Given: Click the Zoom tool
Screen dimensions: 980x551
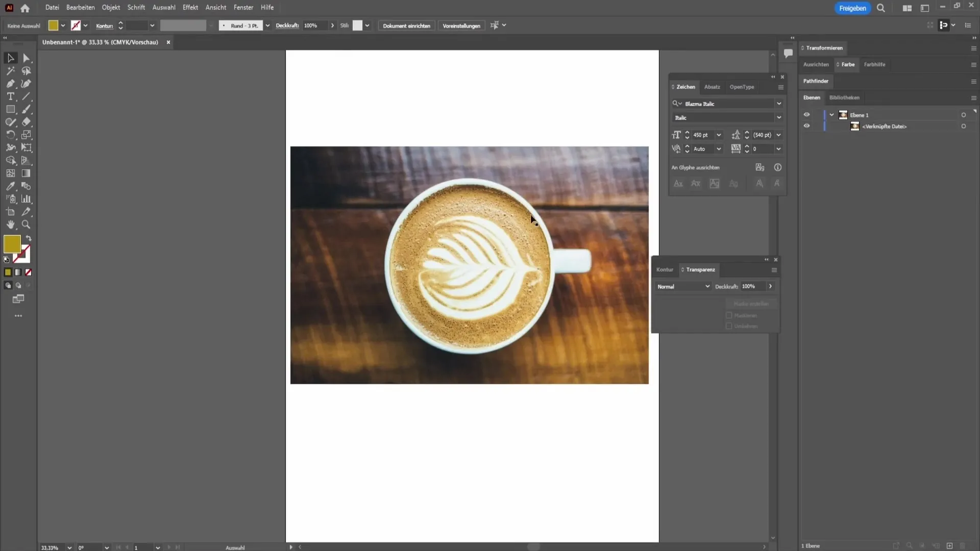Looking at the screenshot, I should [x=26, y=224].
